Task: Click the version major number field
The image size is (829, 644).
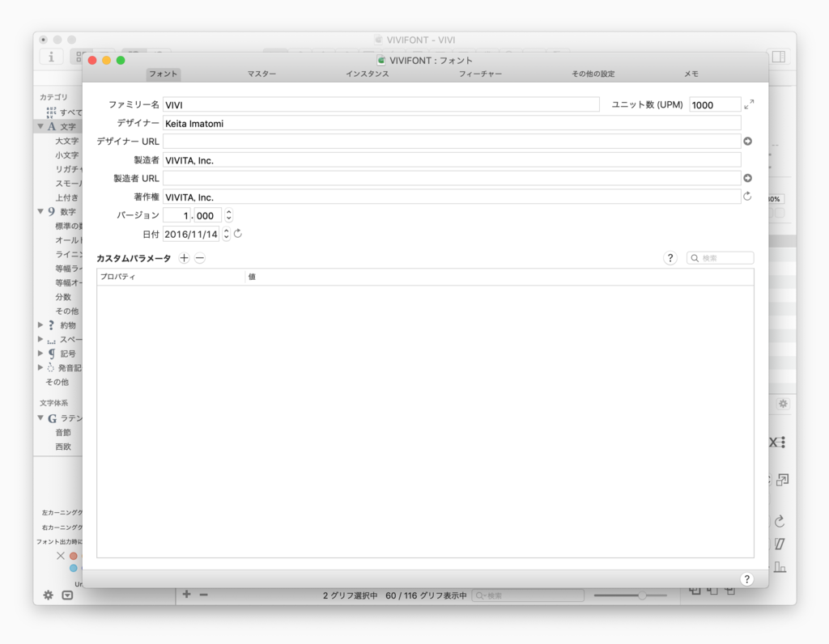Action: [x=176, y=215]
